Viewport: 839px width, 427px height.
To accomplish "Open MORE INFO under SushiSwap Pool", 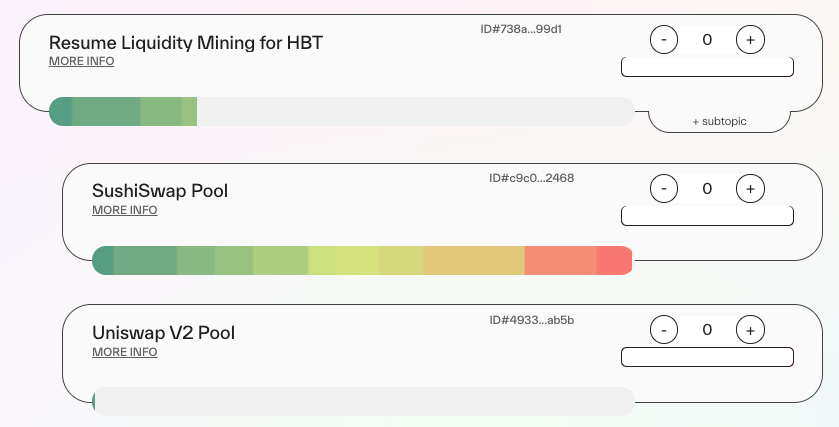I will tap(125, 210).
